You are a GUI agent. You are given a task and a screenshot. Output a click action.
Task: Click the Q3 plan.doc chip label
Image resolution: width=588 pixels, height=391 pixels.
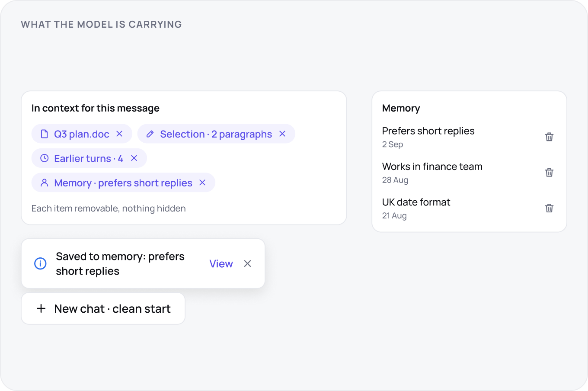pos(82,134)
